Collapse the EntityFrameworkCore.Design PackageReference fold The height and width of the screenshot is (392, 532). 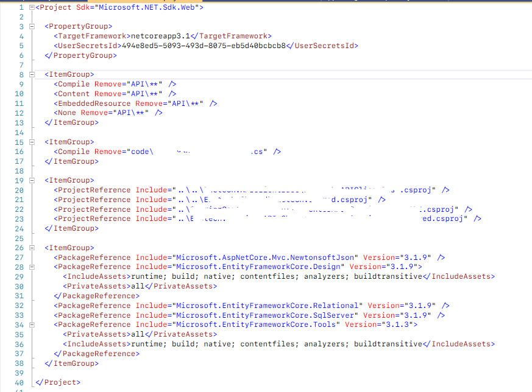point(32,267)
